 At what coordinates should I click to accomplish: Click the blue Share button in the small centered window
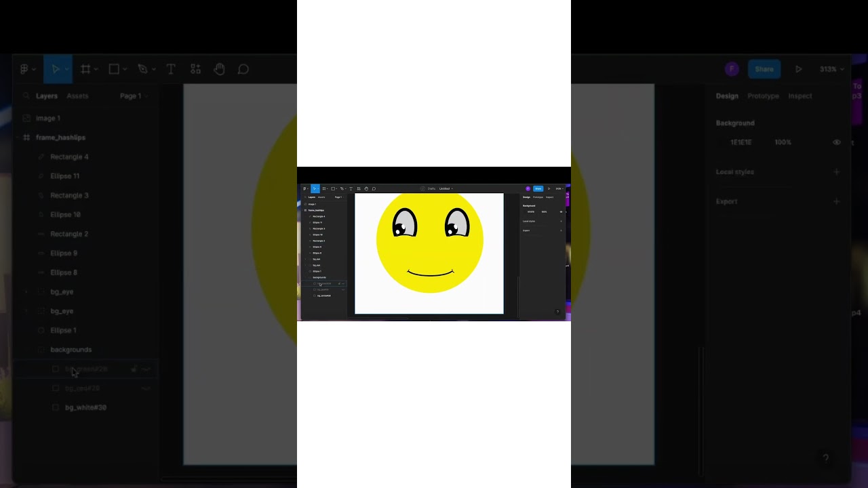click(538, 188)
